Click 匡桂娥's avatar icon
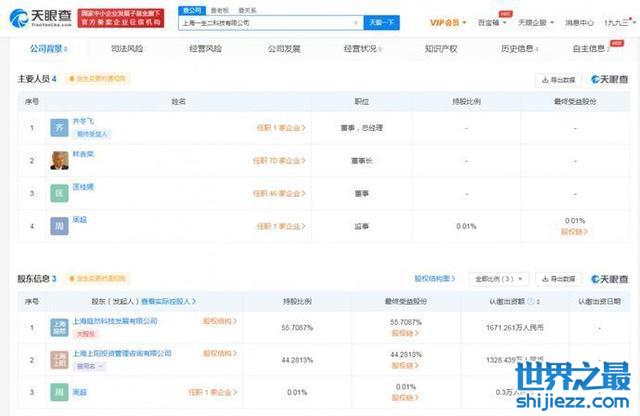This screenshot has width=640, height=416. tap(58, 193)
